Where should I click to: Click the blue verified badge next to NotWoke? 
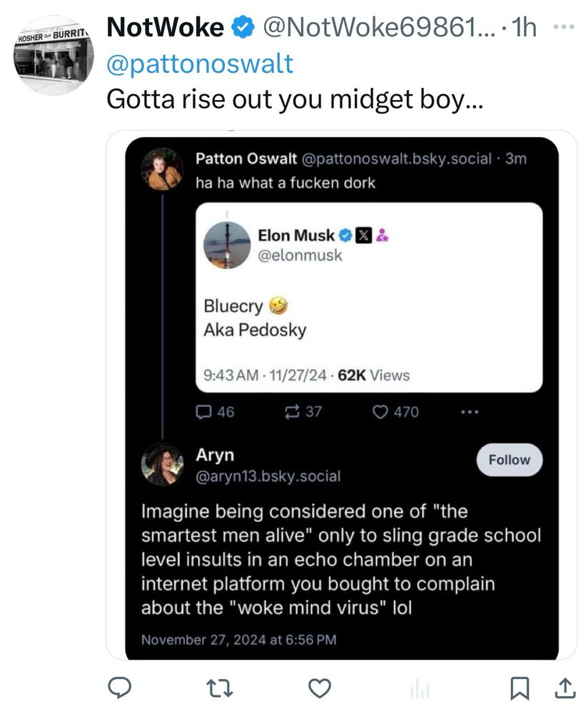click(x=243, y=27)
